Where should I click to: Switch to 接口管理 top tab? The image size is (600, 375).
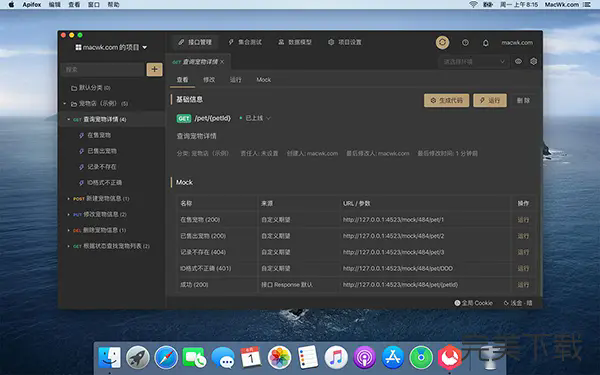point(195,42)
